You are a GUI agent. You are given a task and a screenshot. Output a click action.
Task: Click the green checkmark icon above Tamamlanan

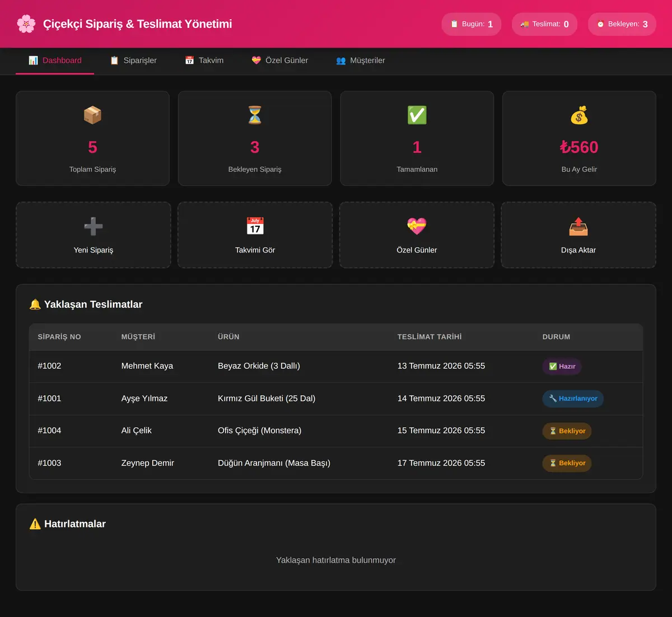(x=417, y=115)
